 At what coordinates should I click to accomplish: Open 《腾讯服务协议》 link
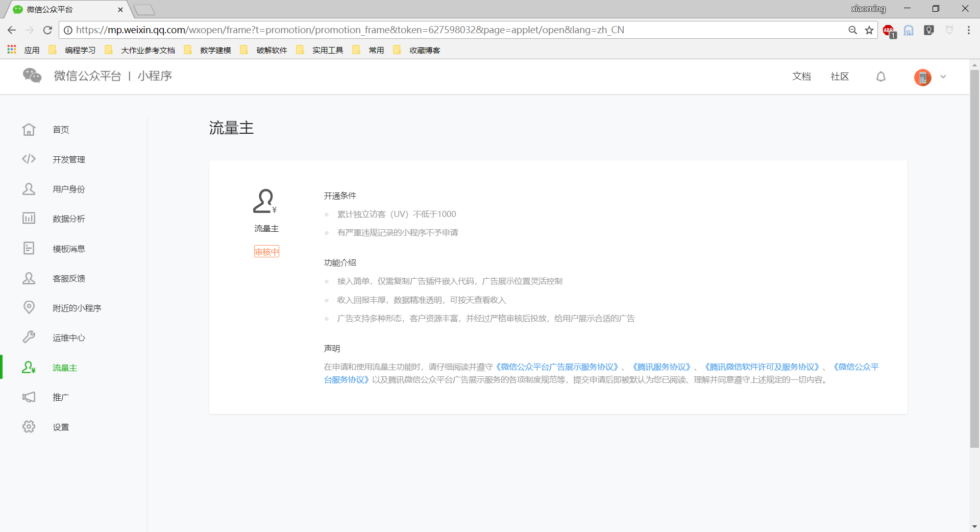click(661, 367)
